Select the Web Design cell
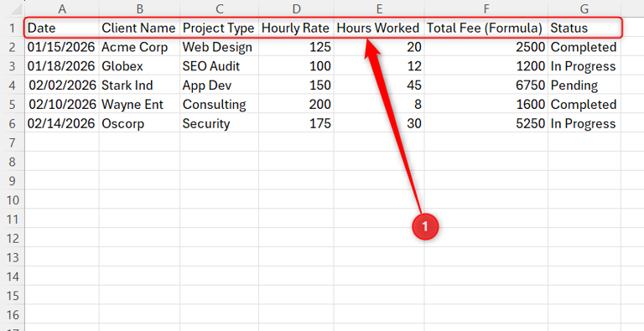Image resolution: width=644 pixels, height=331 pixels. (220, 47)
